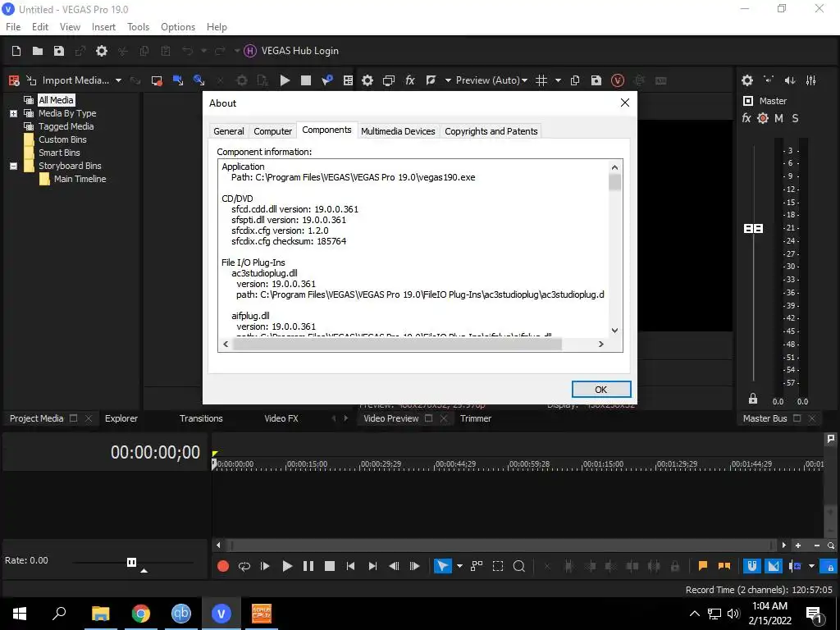840x630 pixels.
Task: Open Chrome from the Windows taskbar
Action: (x=141, y=614)
